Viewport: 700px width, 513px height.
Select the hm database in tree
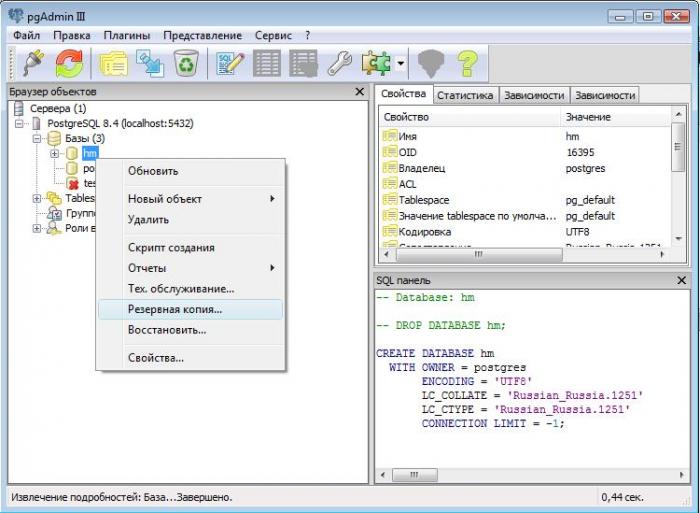90,154
